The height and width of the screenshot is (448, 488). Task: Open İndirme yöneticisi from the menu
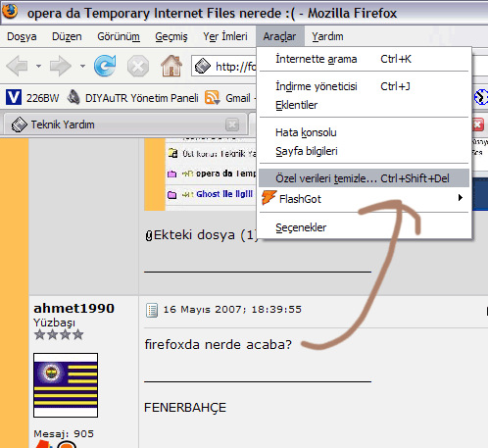point(364,86)
